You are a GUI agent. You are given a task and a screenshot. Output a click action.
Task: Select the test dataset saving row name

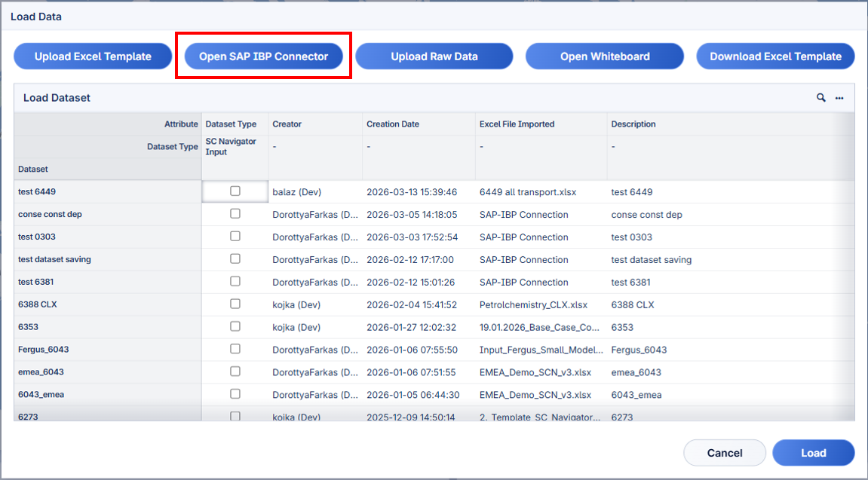[x=54, y=259]
